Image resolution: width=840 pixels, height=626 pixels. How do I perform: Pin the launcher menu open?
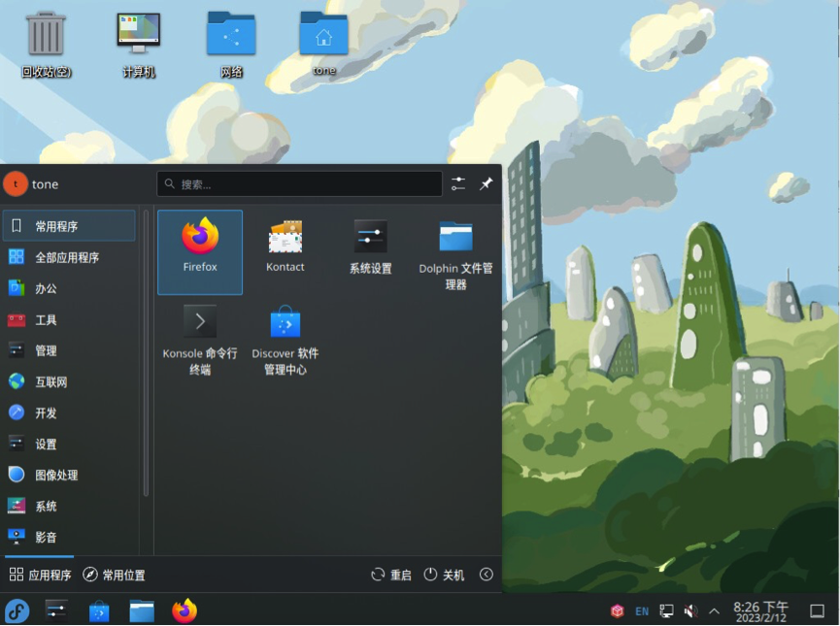(x=486, y=184)
